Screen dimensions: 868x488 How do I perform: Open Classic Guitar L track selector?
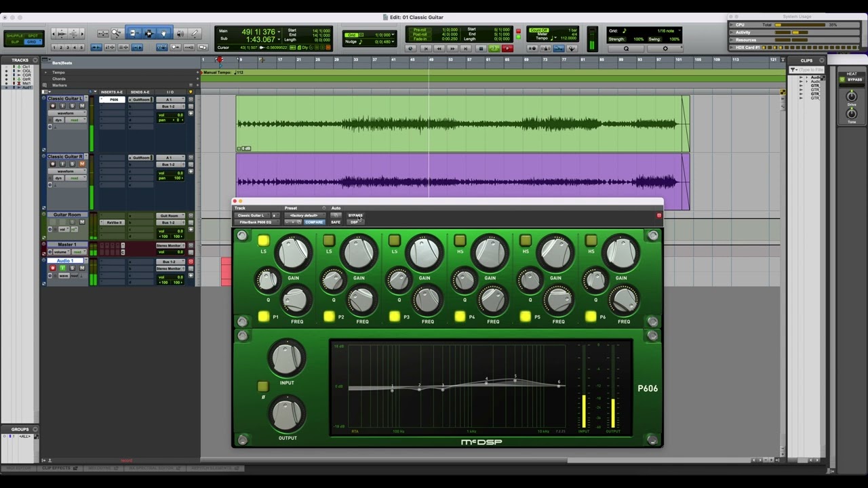click(252, 216)
